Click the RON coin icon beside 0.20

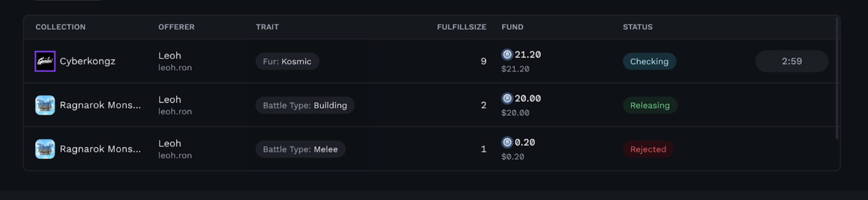click(507, 142)
